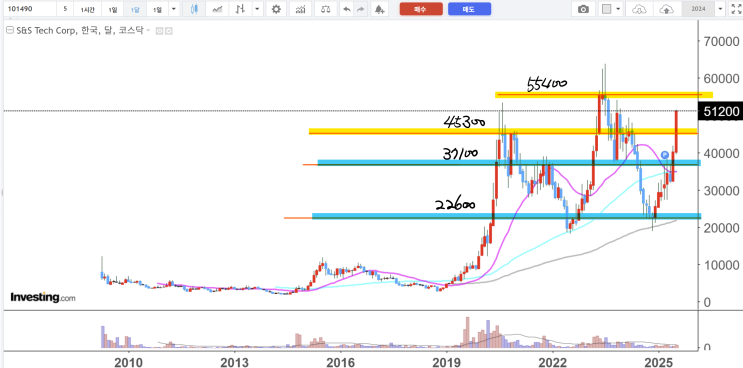Viewport: 743px width, 368px height.
Task: Open the chart type dropdown arrow
Action: [x=257, y=9]
